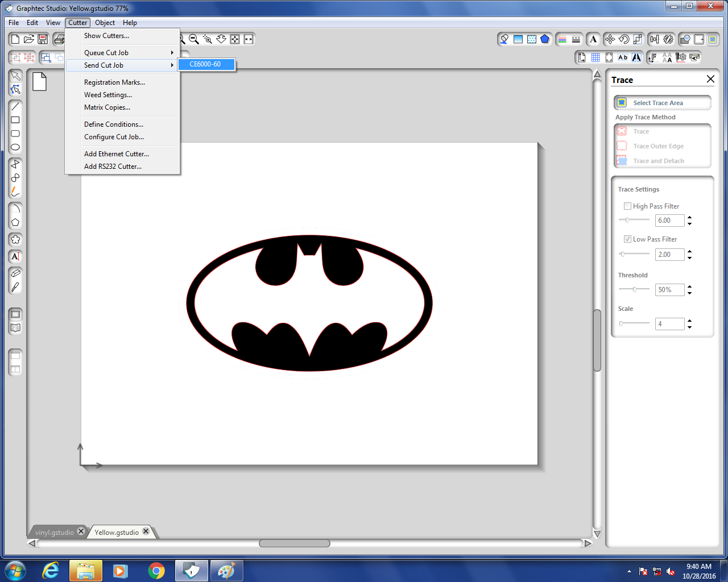Viewport: 728px width, 582px height.
Task: Open the move tool four-arrow icon
Action: [610, 39]
